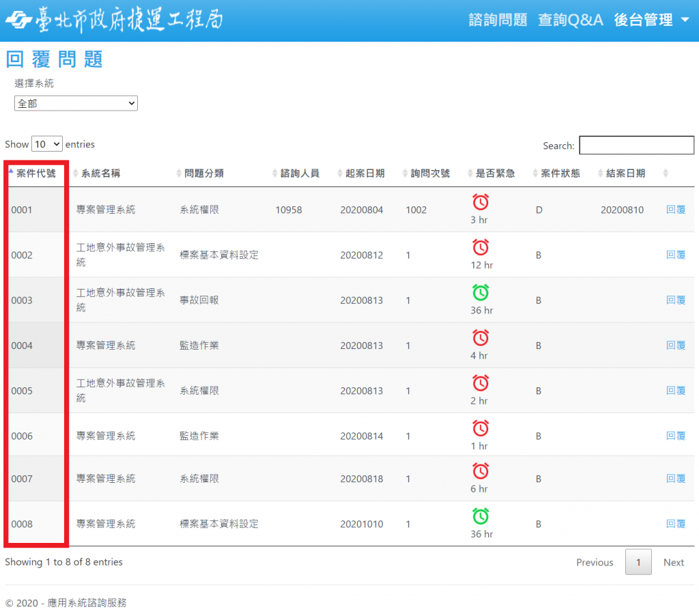Click the red alarm clock icon in row 0004
This screenshot has height=616, width=699.
point(480,337)
